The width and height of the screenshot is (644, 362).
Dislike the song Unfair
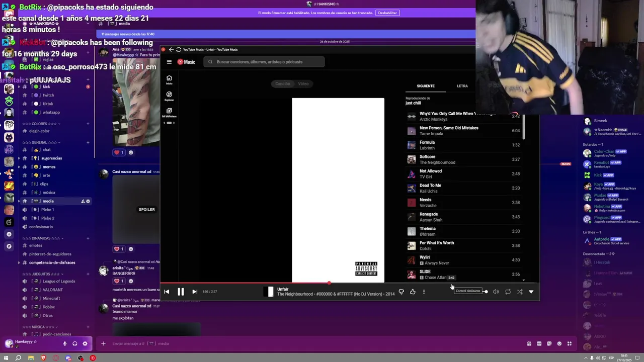pyautogui.click(x=401, y=292)
